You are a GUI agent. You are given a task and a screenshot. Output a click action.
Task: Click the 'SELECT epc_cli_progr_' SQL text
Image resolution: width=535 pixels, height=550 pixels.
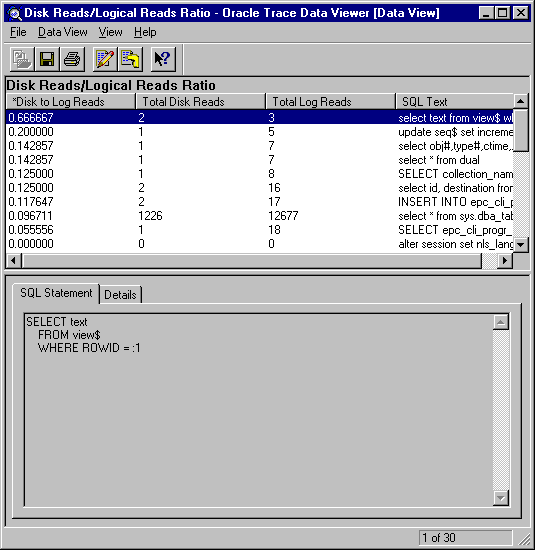455,230
